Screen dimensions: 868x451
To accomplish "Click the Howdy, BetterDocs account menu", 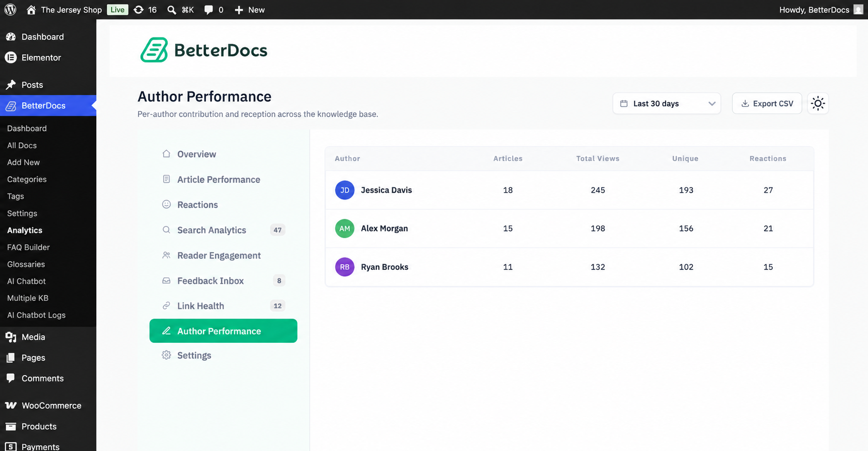I will click(x=821, y=9).
